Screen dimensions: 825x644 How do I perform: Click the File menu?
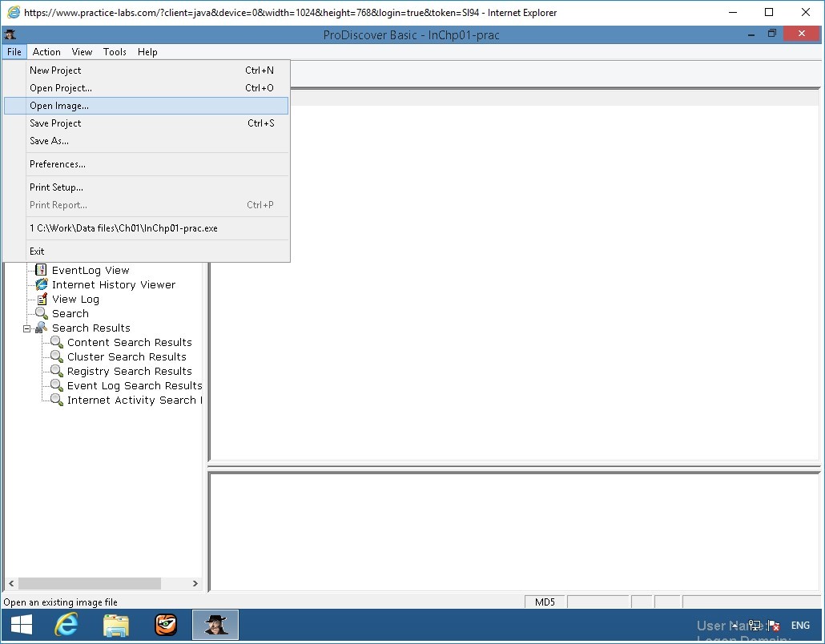click(14, 51)
